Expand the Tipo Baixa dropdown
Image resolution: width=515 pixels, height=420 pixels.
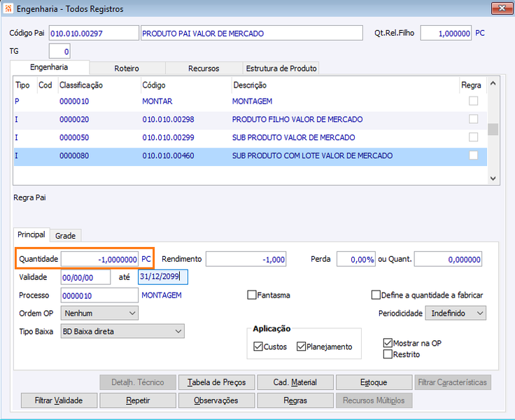[122, 331]
